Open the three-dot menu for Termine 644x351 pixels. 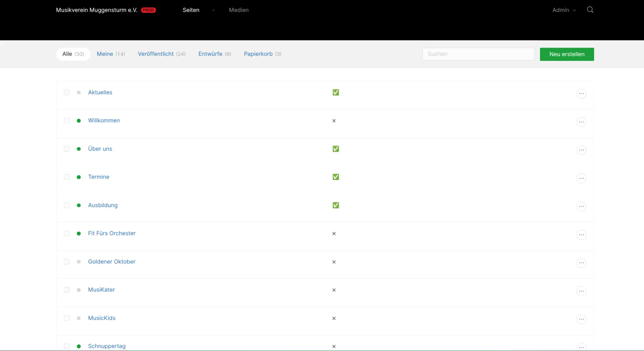[x=581, y=178]
